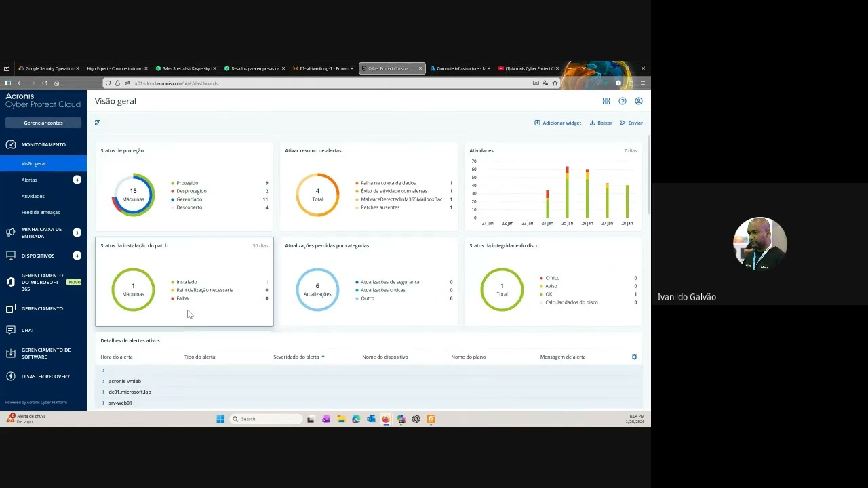Click Atualizações de segurança legend entry
Screen dimensions: 868x488
click(387, 282)
